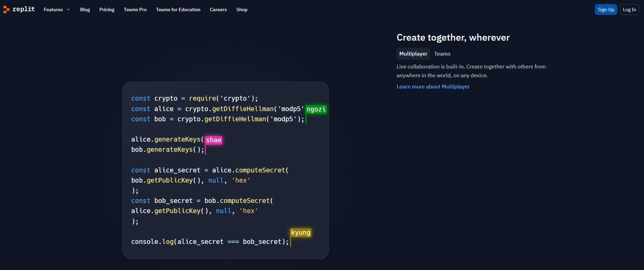Select the Multiplayer tab
Screen dimensions: 644x270
(x=413, y=54)
